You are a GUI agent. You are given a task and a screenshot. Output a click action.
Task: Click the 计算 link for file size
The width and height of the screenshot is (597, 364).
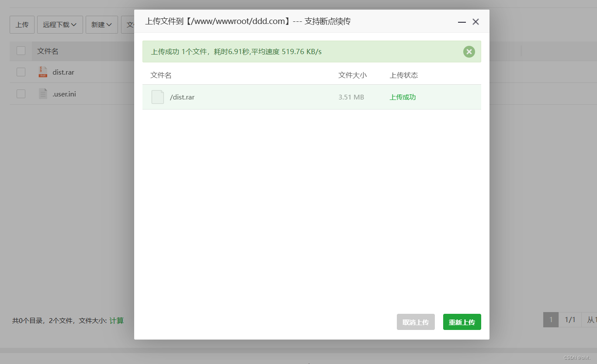pos(116,321)
